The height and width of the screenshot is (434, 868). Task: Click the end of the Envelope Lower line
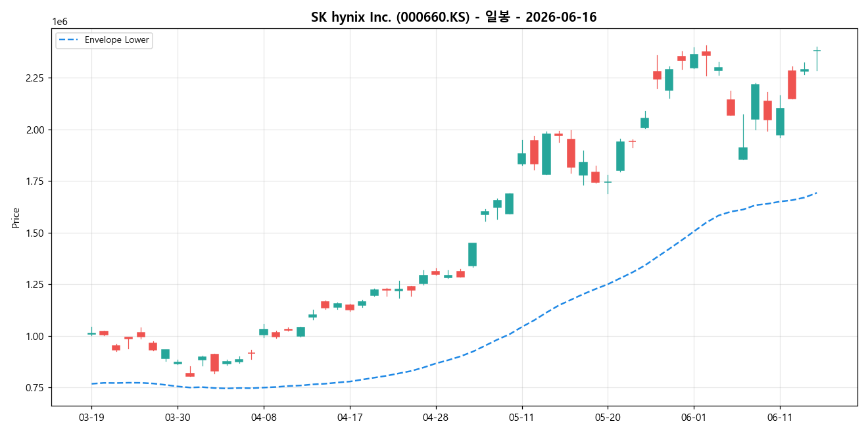(816, 193)
